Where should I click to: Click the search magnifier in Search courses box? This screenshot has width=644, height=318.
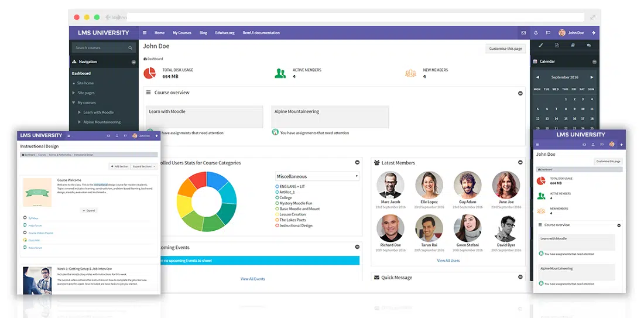click(130, 48)
